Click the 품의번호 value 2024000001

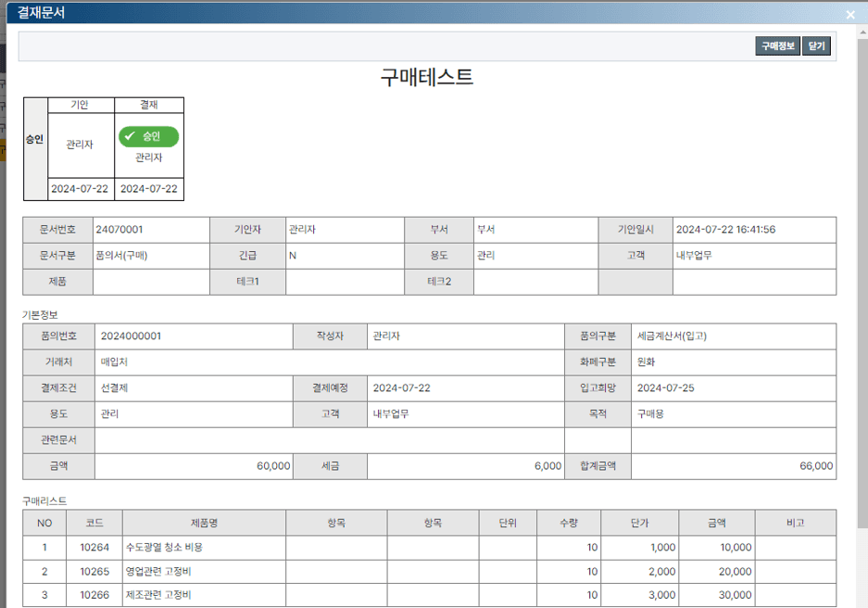(x=137, y=336)
